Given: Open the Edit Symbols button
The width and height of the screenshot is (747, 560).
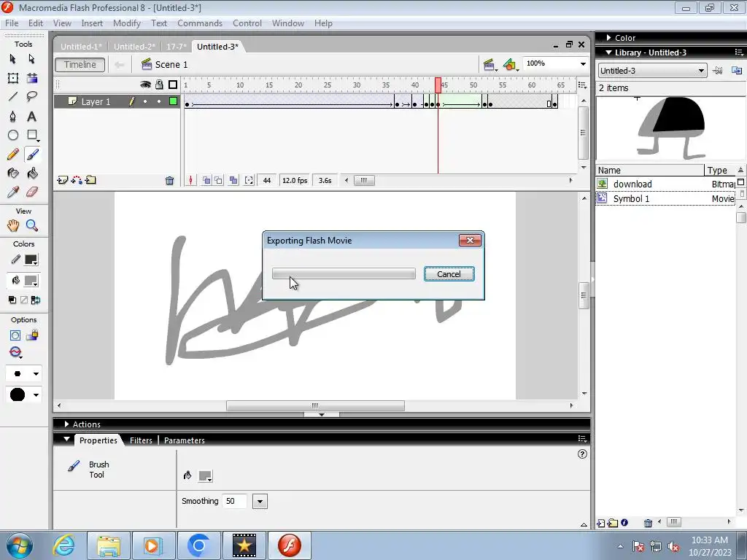Looking at the screenshot, I should coord(510,65).
